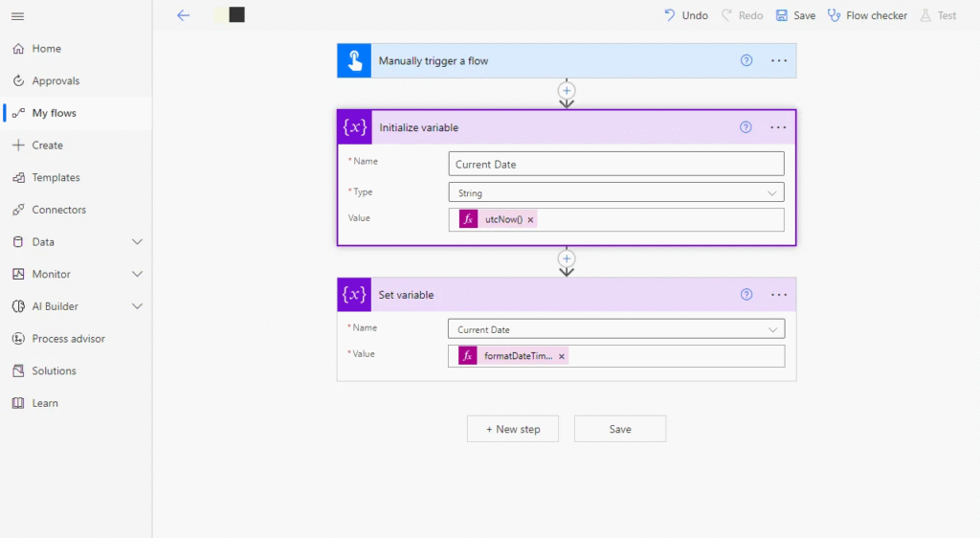
Task: Go to Approvals in the sidebar
Action: tap(56, 81)
